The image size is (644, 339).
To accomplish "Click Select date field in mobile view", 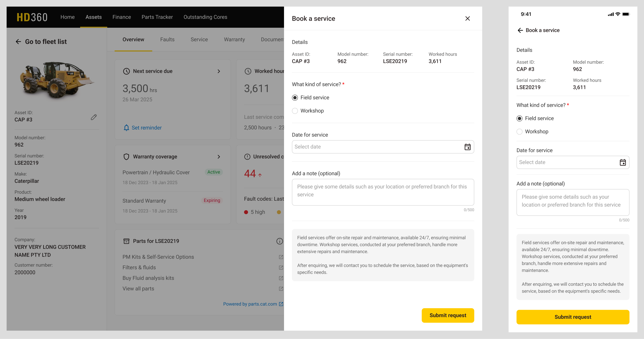I will pyautogui.click(x=573, y=162).
